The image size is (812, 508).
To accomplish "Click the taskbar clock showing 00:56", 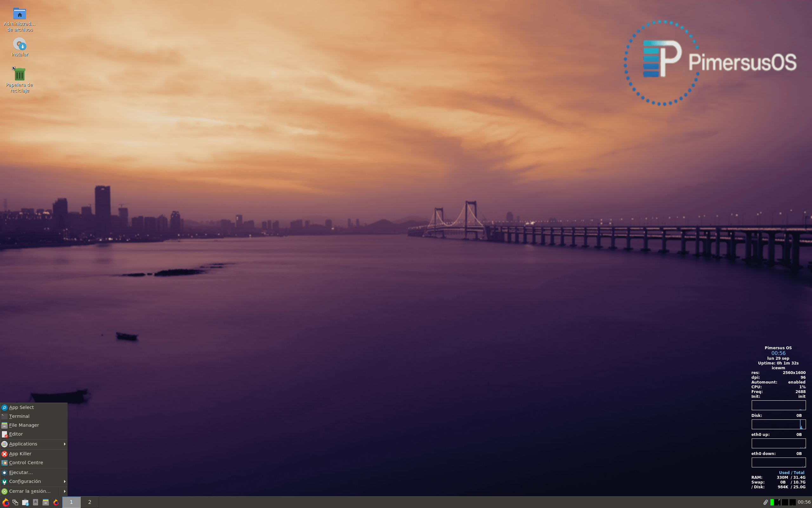I will [x=804, y=502].
